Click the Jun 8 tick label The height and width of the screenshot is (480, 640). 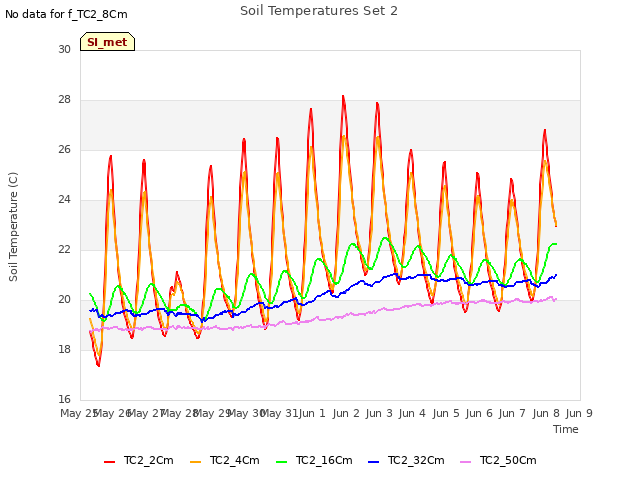546,413
